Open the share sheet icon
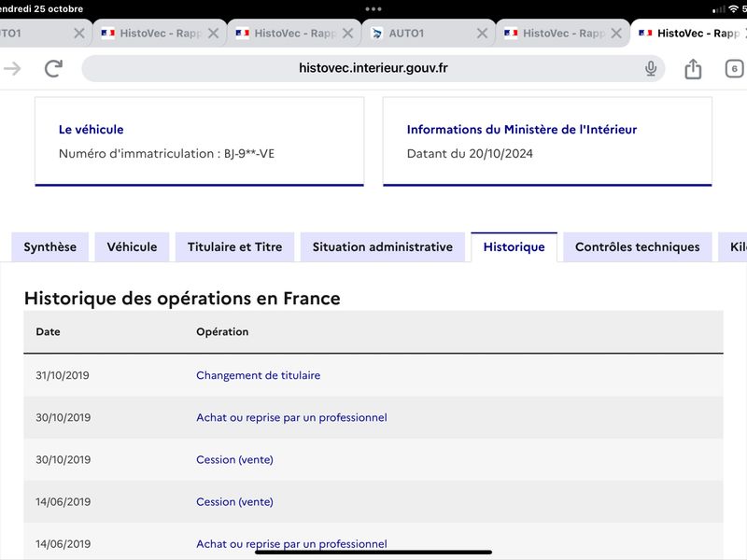Image resolution: width=747 pixels, height=560 pixels. 693,68
